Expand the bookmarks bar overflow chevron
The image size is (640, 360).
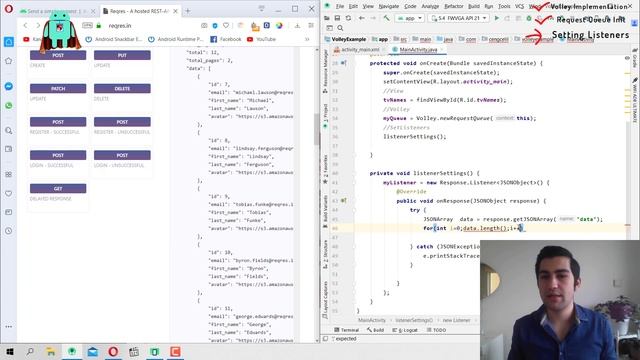click(x=307, y=39)
